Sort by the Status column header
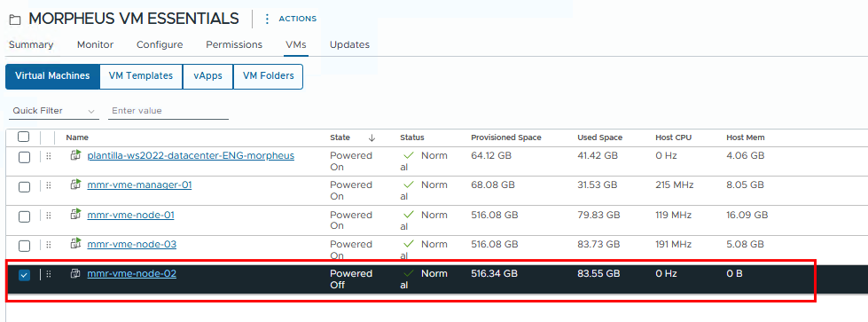Viewport: 868px width, 322px height. 412,137
